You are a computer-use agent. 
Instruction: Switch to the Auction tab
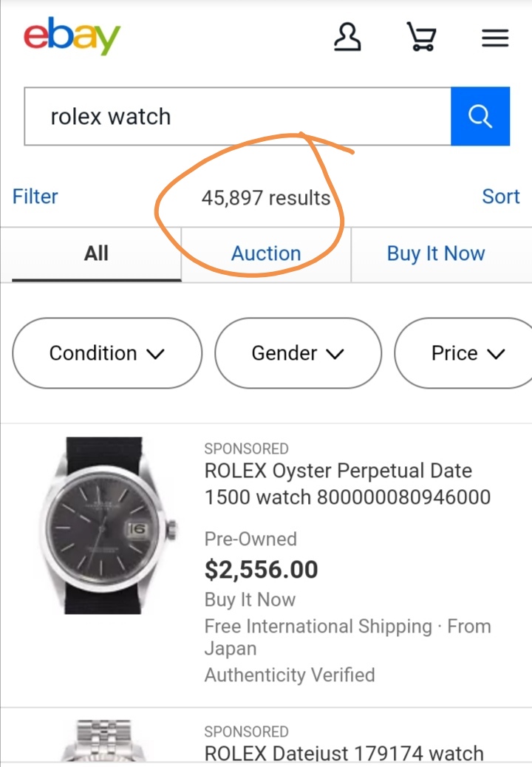click(x=266, y=254)
